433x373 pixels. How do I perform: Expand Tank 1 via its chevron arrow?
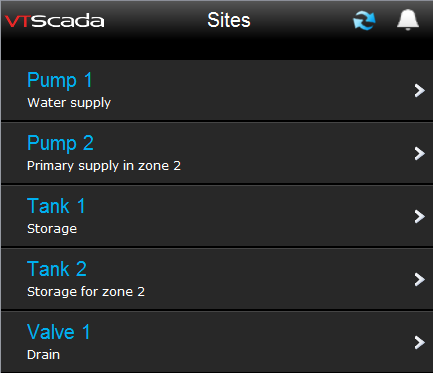[x=420, y=216]
